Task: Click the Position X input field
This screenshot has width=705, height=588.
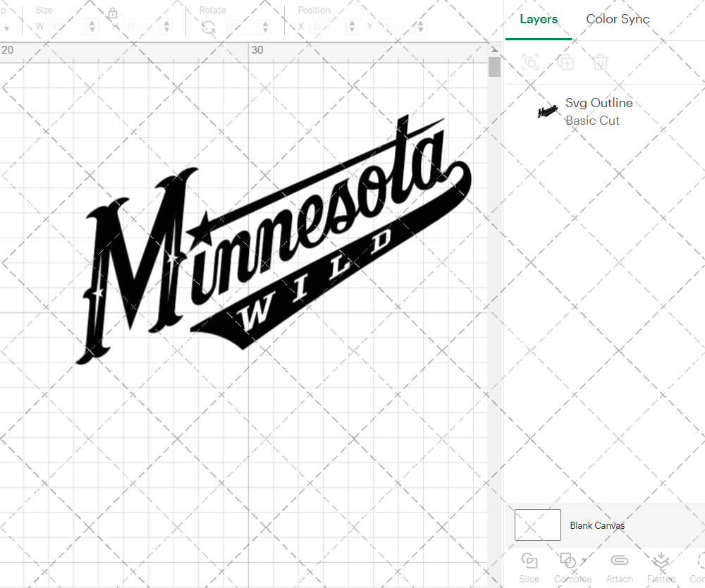Action: (328, 27)
